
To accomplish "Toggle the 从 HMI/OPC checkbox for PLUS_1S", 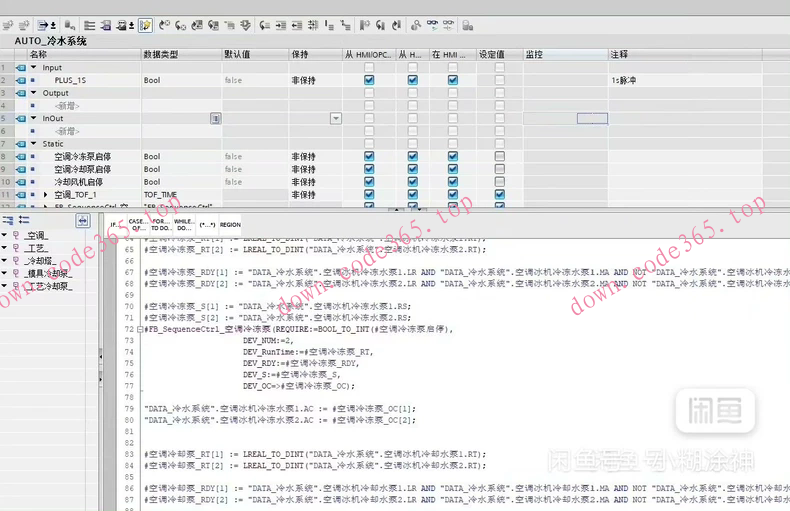I will tap(369, 80).
